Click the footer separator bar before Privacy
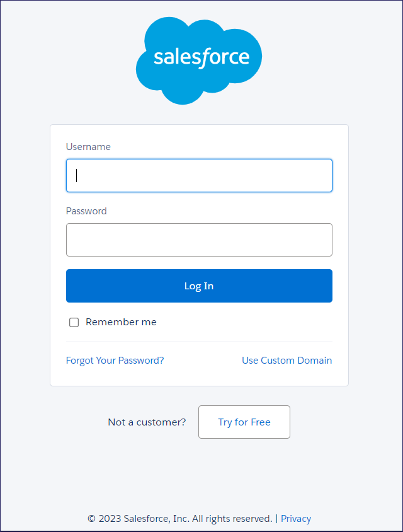This screenshot has width=403, height=532. click(x=276, y=519)
